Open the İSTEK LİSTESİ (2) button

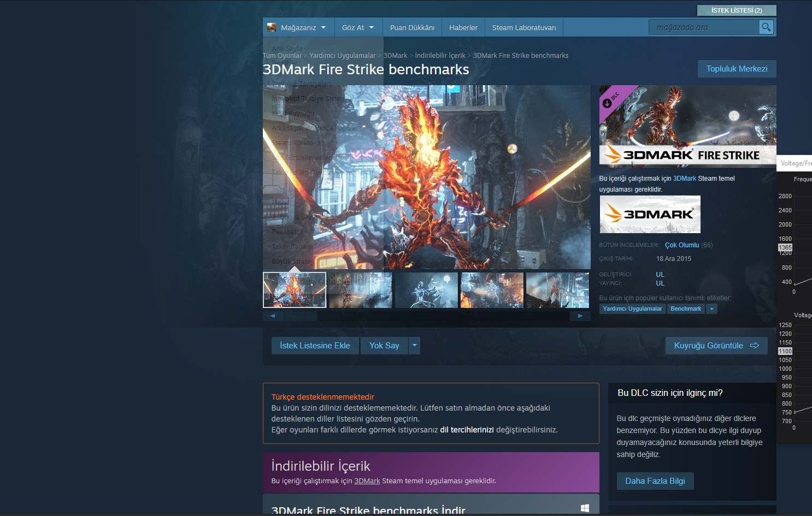pos(737,10)
